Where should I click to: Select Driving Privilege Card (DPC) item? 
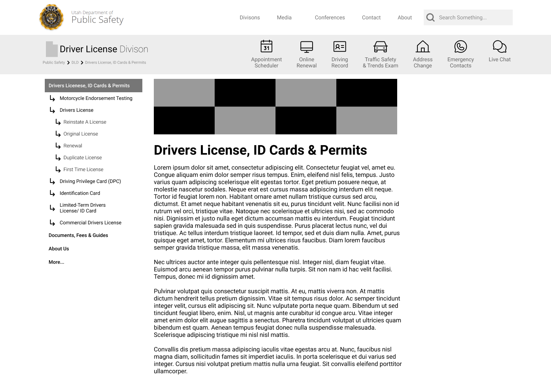click(x=90, y=181)
